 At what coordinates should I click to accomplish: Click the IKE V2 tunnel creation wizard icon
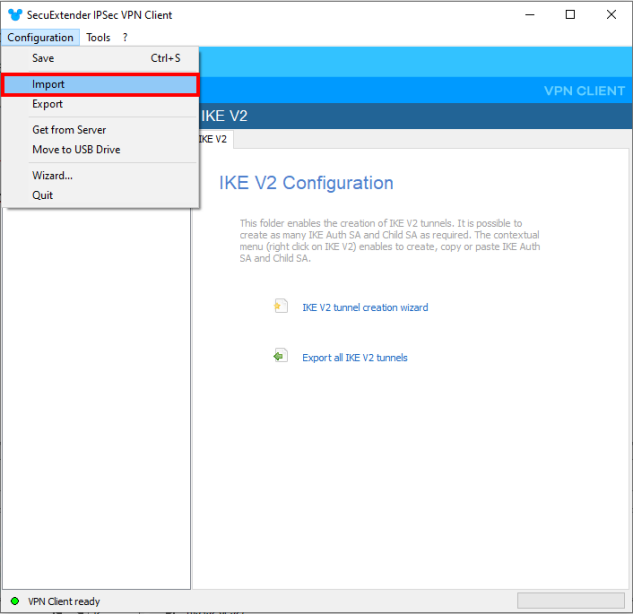pyautogui.click(x=281, y=307)
